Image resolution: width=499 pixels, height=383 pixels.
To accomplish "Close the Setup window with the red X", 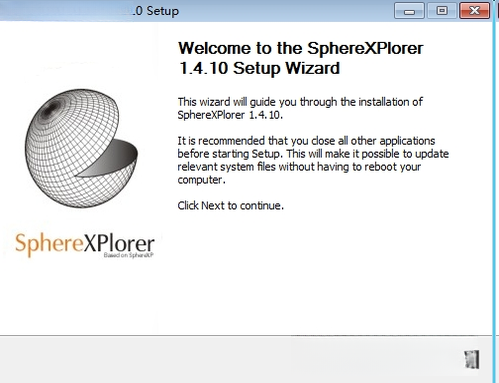I will coord(474,11).
